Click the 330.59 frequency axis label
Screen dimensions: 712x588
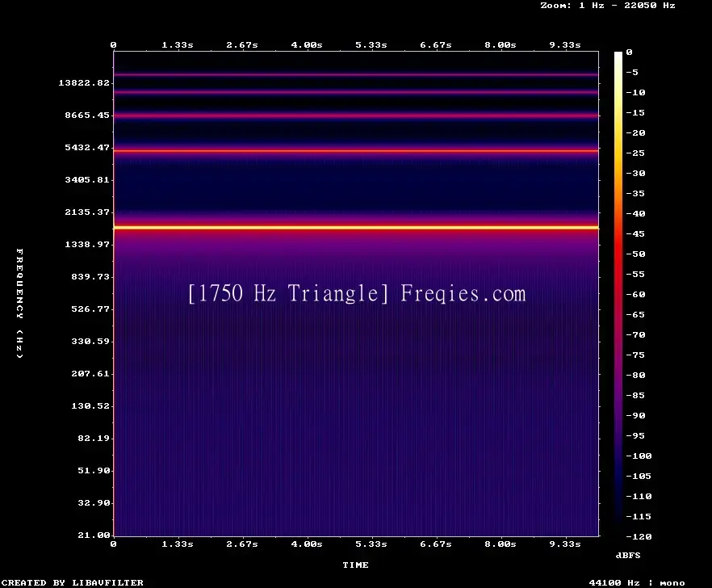90,341
